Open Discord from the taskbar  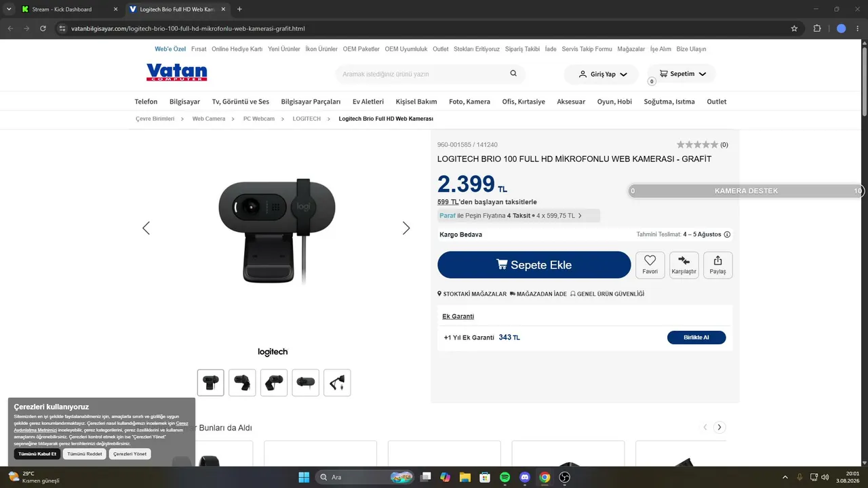[x=525, y=477]
